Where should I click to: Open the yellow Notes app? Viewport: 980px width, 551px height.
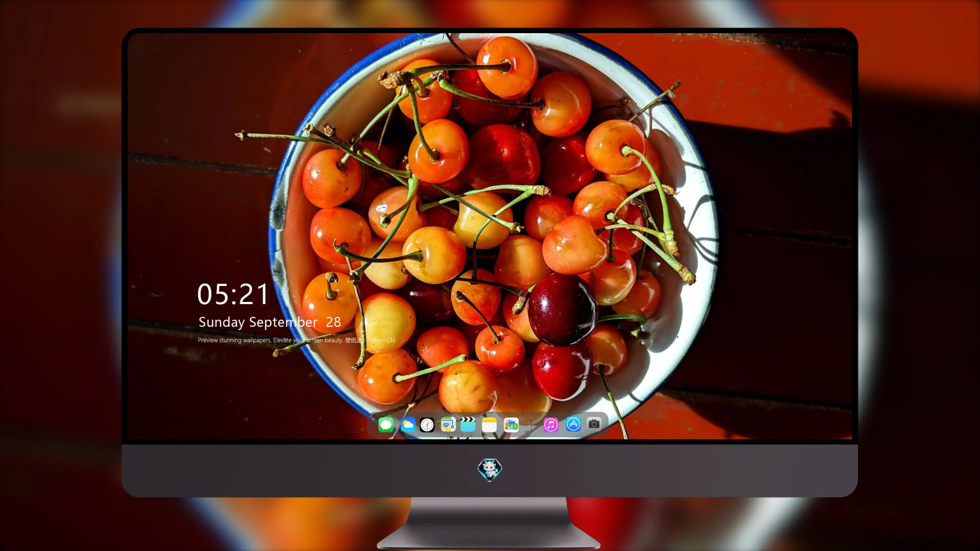pos(489,425)
